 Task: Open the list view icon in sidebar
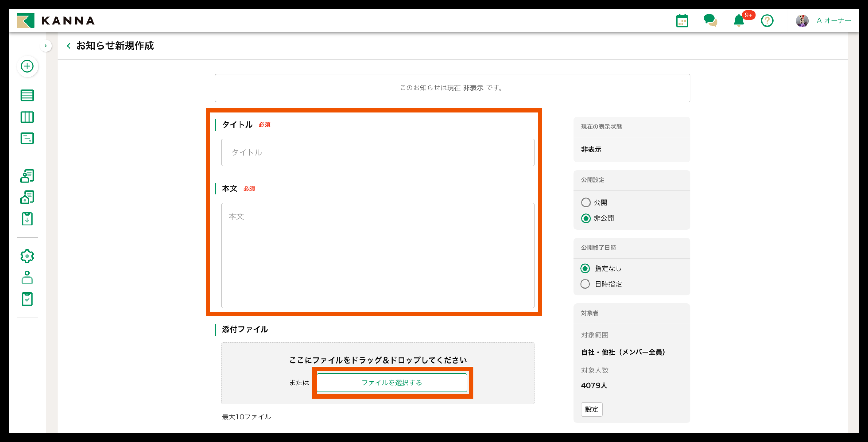(27, 95)
